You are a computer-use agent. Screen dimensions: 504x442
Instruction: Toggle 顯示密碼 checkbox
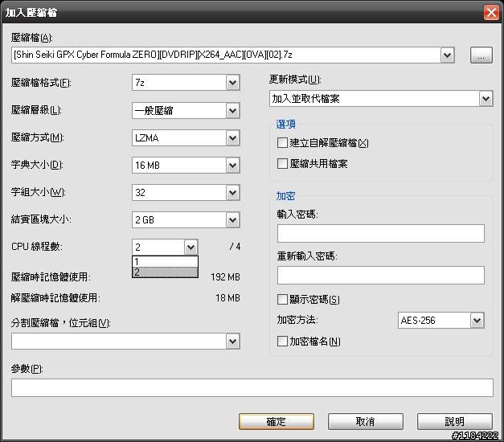282,300
